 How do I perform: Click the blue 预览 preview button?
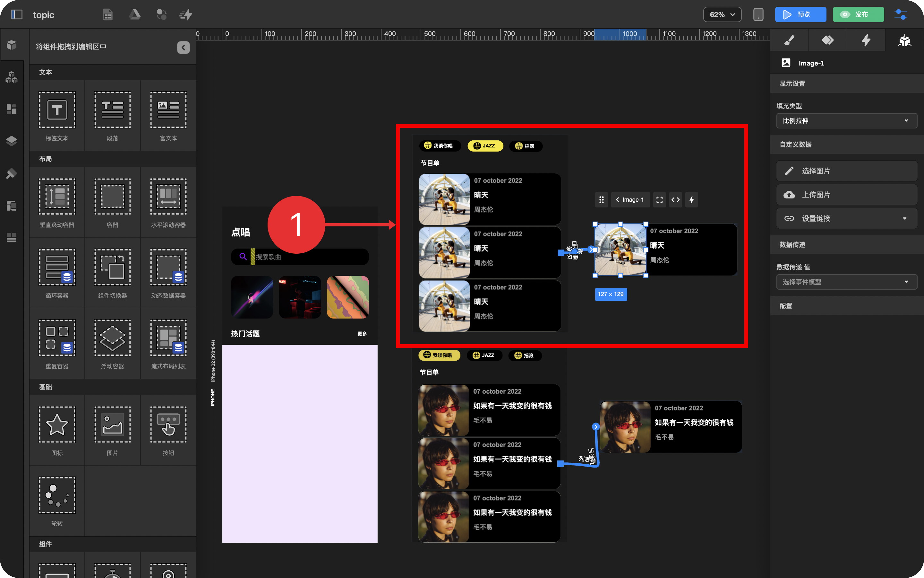(800, 14)
